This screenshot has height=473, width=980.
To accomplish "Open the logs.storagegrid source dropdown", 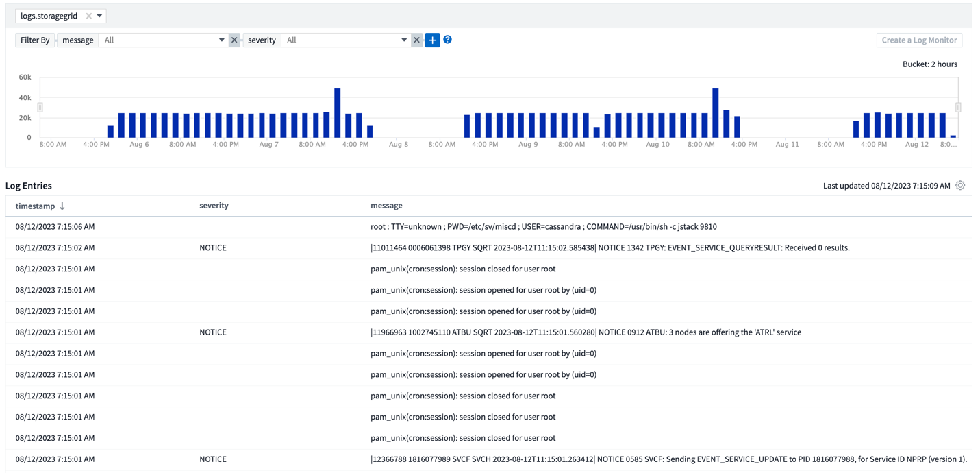I will [99, 16].
